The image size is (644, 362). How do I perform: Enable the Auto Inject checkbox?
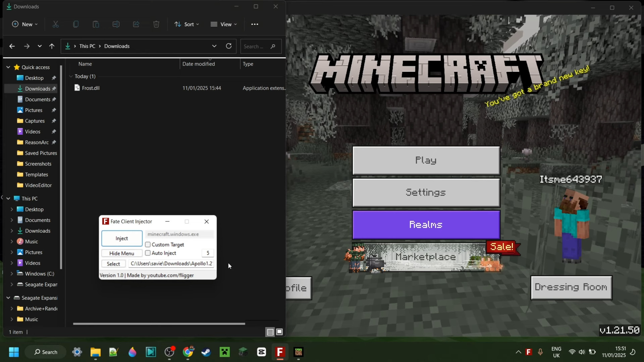148,253
